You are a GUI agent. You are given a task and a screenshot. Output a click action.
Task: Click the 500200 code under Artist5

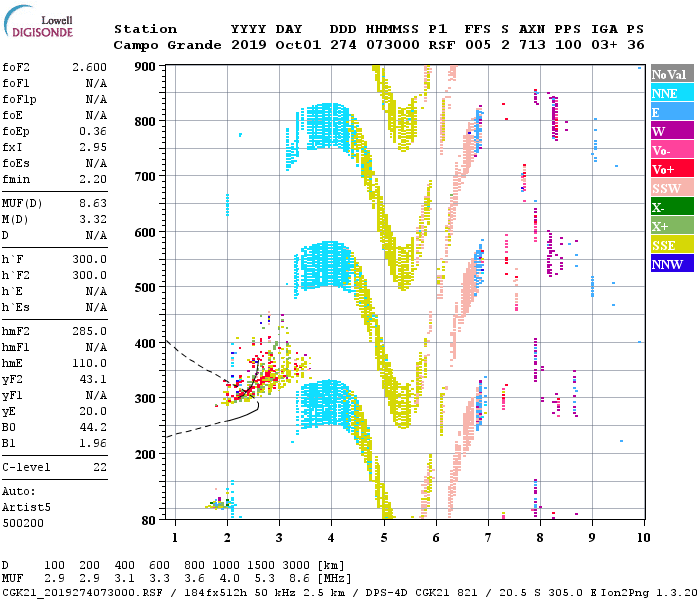coord(23,523)
